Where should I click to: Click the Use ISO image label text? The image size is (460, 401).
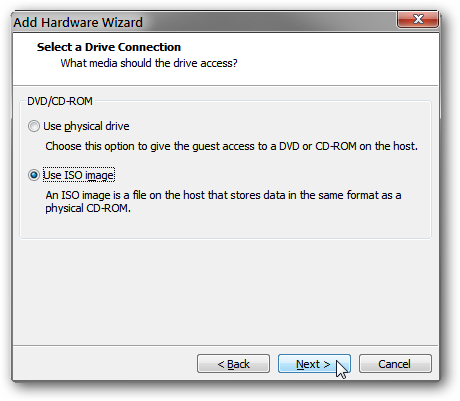(79, 175)
